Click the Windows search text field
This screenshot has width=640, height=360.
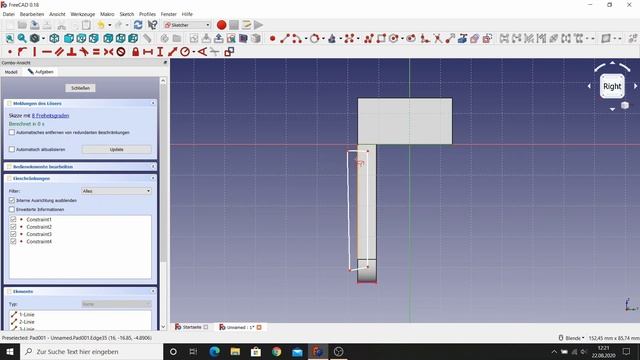coord(91,351)
